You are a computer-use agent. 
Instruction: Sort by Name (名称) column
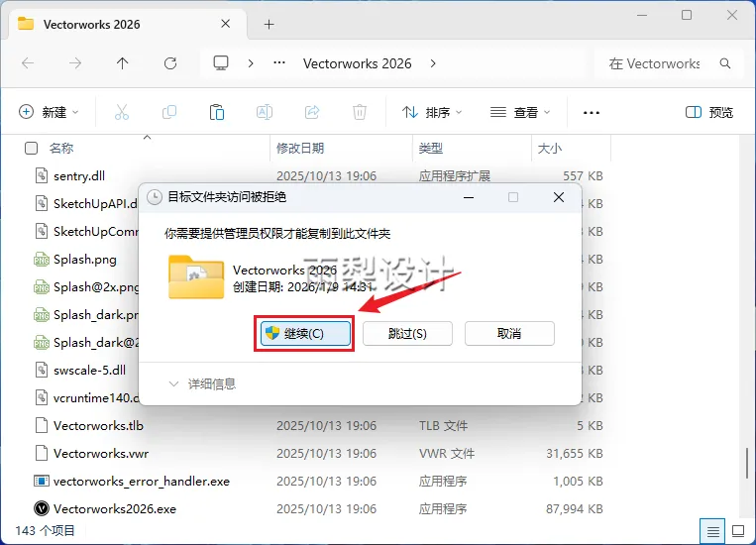point(61,148)
